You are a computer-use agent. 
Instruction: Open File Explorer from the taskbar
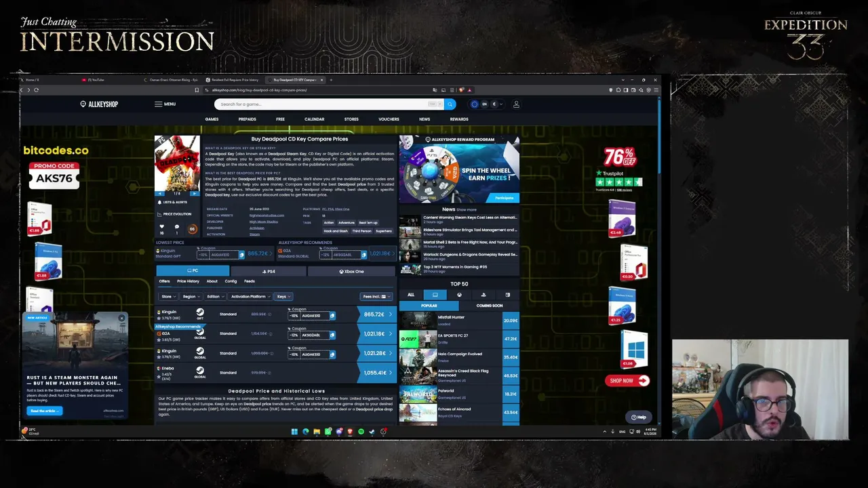(317, 432)
